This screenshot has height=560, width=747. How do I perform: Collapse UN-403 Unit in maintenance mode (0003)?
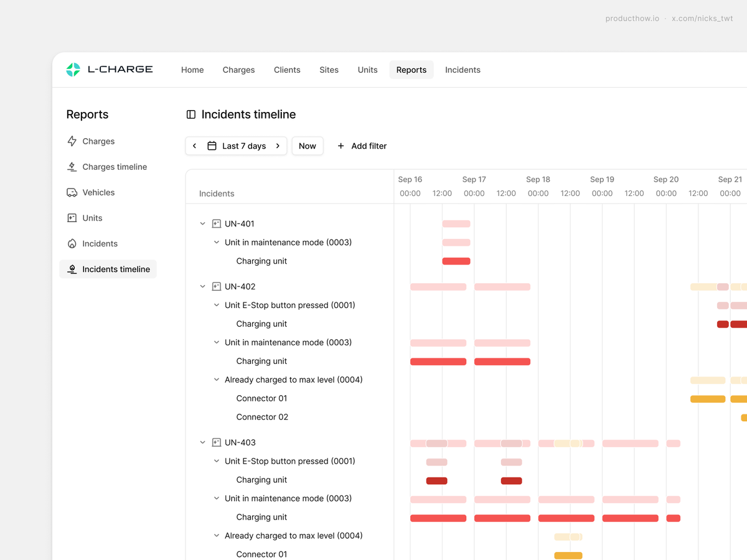coord(217,498)
